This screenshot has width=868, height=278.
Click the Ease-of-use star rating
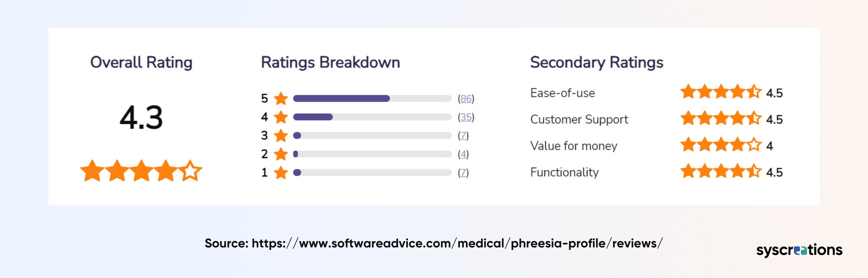721,92
